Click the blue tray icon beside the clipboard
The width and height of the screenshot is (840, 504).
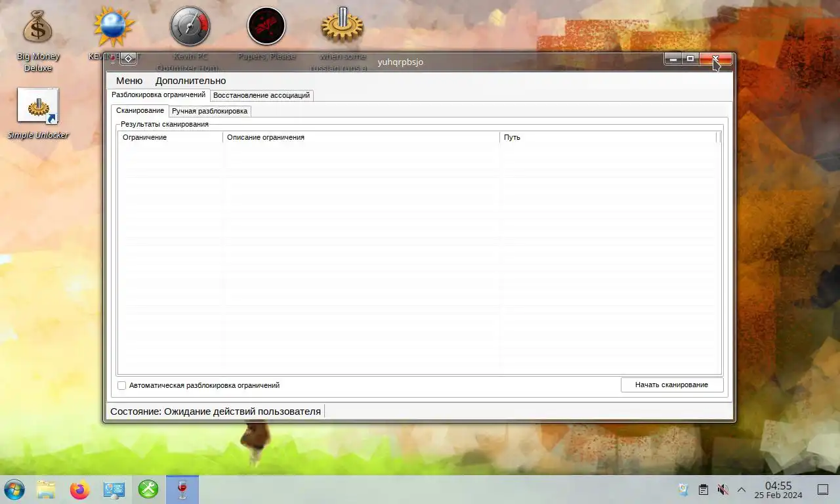pyautogui.click(x=683, y=490)
